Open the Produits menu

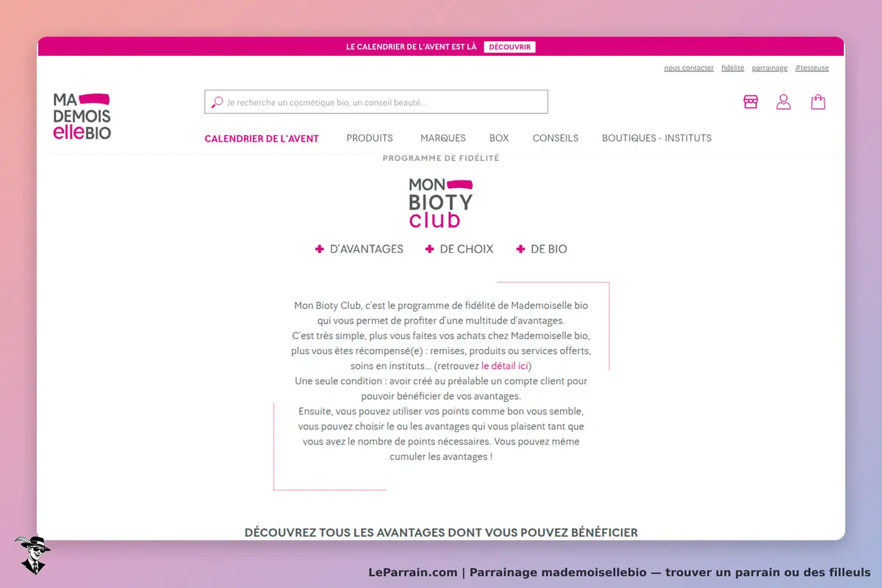(x=370, y=138)
